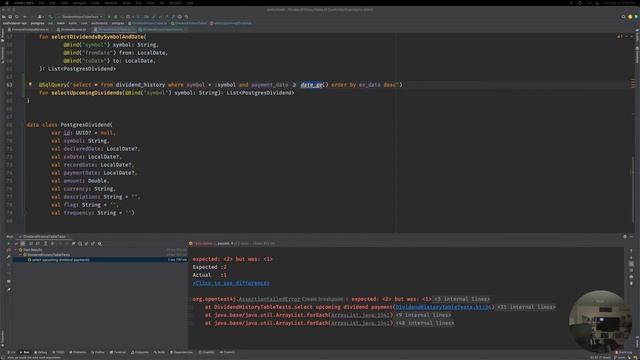Expand the <48 internal lines> fold
Image resolution: width=640 pixels, height=360 pixels.
(424, 323)
